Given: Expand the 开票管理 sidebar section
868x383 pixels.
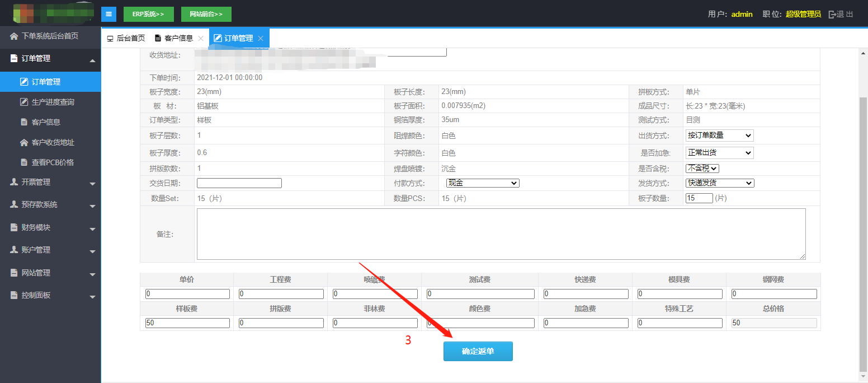Looking at the screenshot, I should pyautogui.click(x=50, y=182).
